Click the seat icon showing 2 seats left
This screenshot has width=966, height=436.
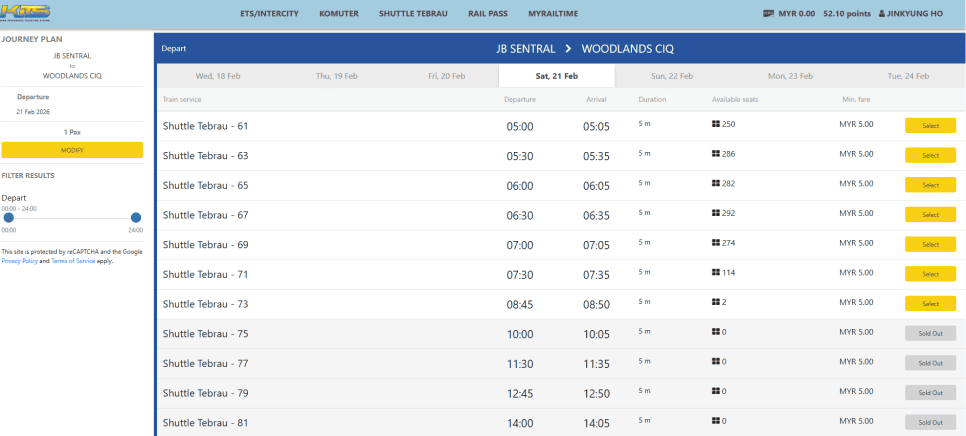(x=716, y=302)
